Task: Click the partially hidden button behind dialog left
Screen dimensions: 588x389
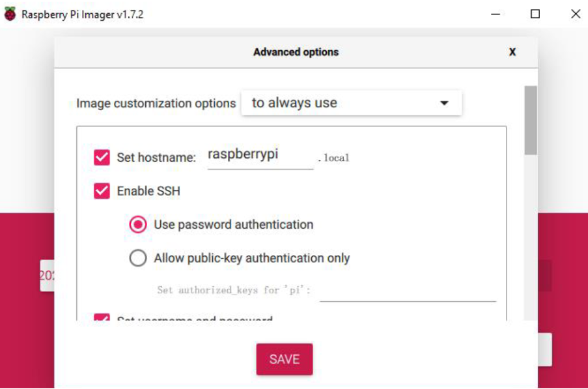Action: [x=48, y=275]
